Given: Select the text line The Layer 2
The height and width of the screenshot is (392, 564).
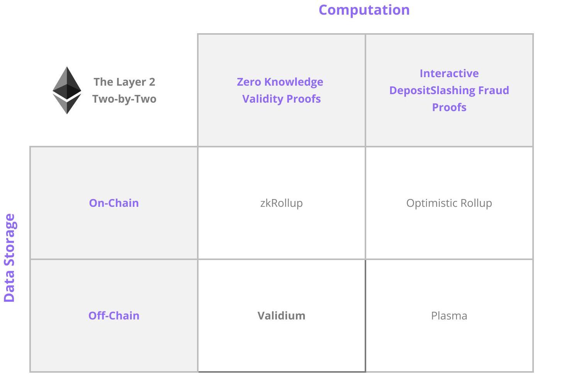Looking at the screenshot, I should pos(124,82).
